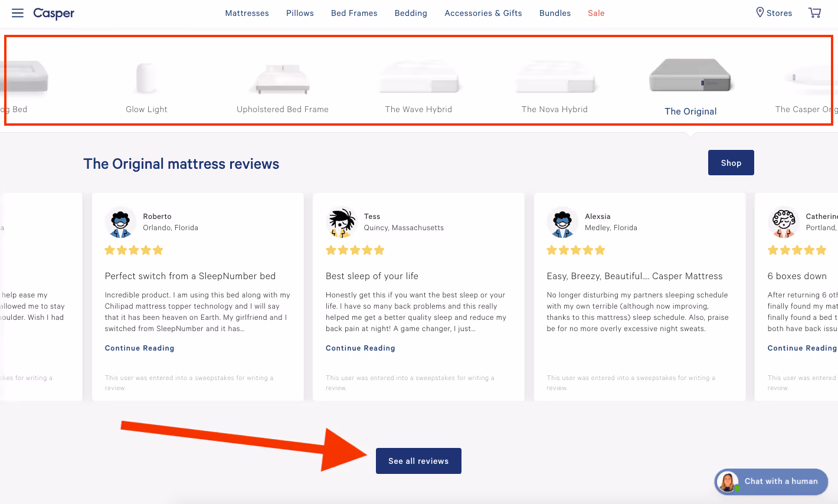This screenshot has width=838, height=504.
Task: Click reviewer name 'Tess'
Action: coord(372,217)
